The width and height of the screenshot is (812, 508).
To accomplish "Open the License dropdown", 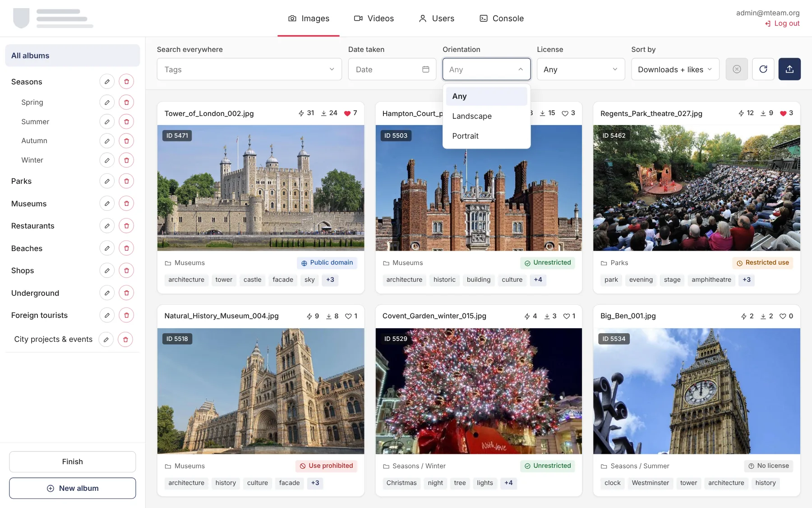I will [x=581, y=69].
